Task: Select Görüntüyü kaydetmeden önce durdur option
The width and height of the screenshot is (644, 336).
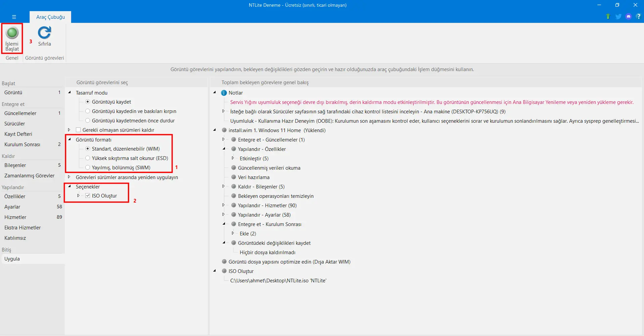Action: (88, 120)
